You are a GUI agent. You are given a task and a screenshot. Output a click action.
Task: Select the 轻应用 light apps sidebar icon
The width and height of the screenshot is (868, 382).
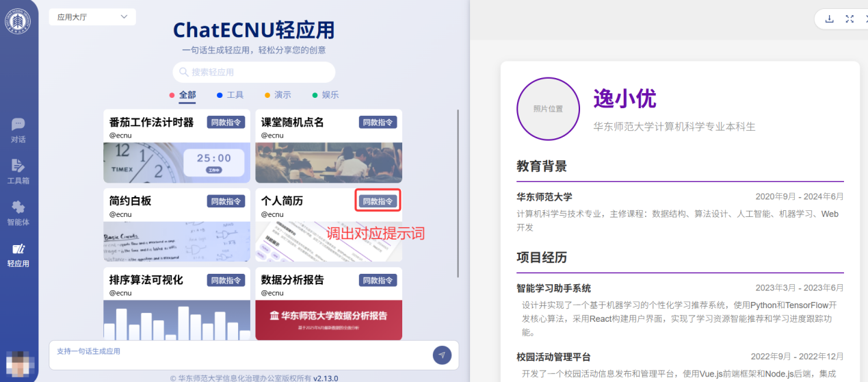[18, 254]
